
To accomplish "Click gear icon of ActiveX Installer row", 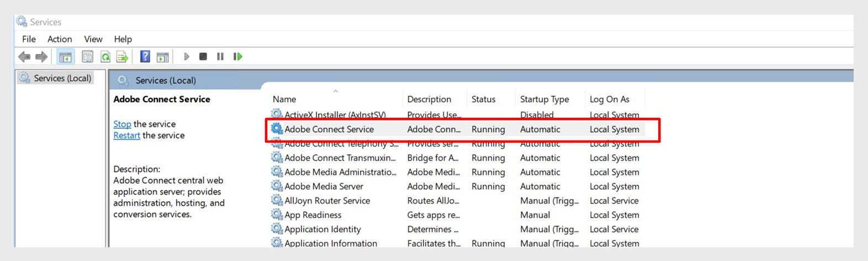I will 277,114.
